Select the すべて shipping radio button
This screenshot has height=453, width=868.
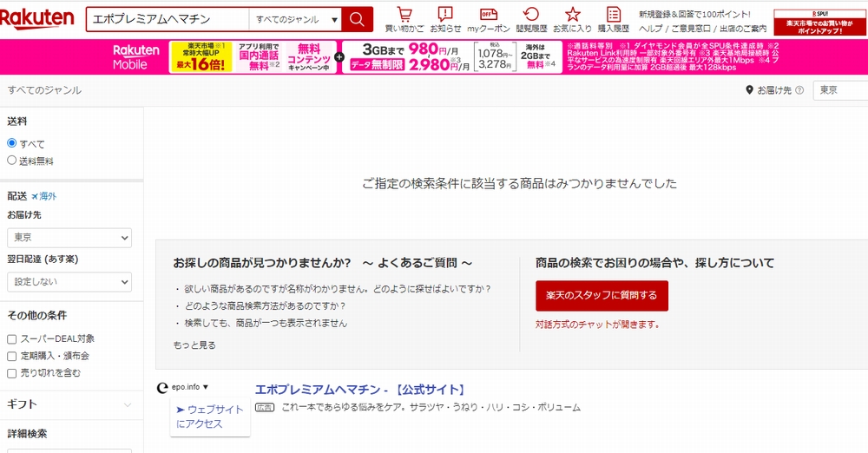11,143
